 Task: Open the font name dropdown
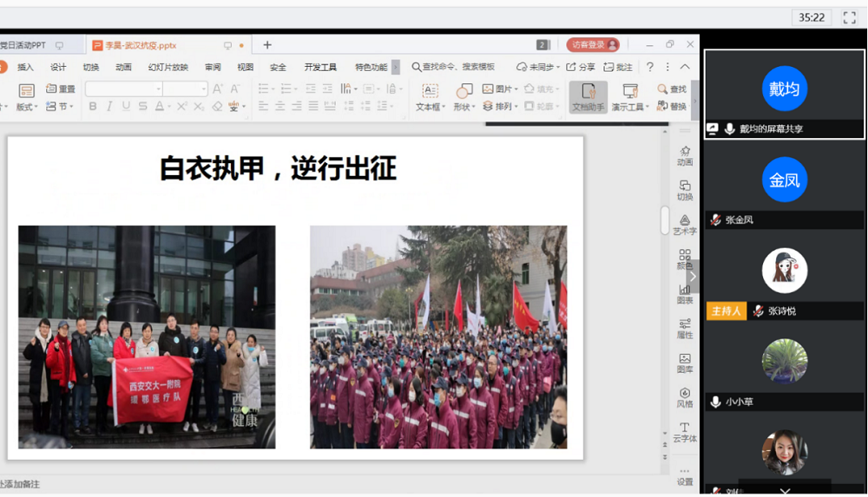[x=158, y=88]
